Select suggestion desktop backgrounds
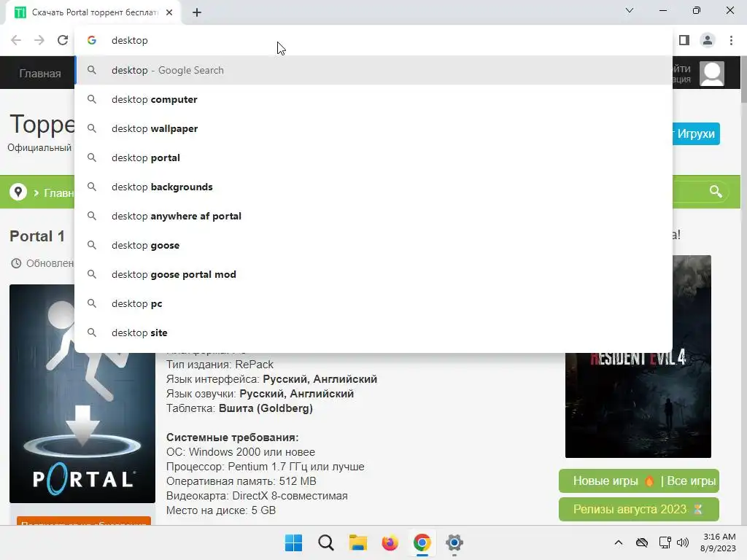747x560 pixels. (373, 187)
